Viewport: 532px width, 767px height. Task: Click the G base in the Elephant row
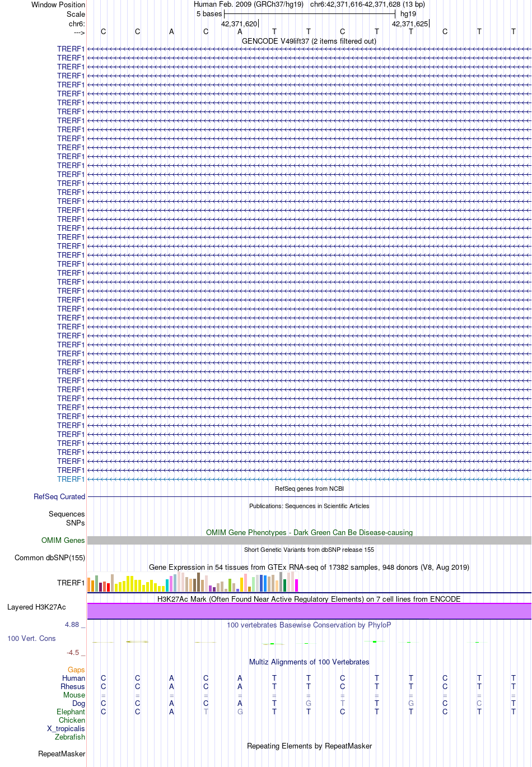pyautogui.click(x=240, y=712)
